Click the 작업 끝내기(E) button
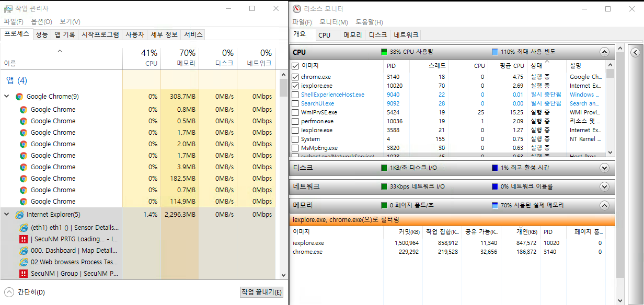 click(261, 292)
